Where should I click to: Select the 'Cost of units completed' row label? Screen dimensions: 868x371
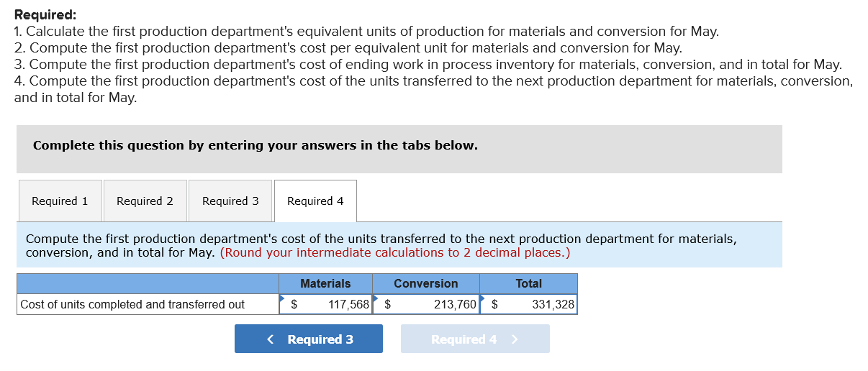point(132,305)
